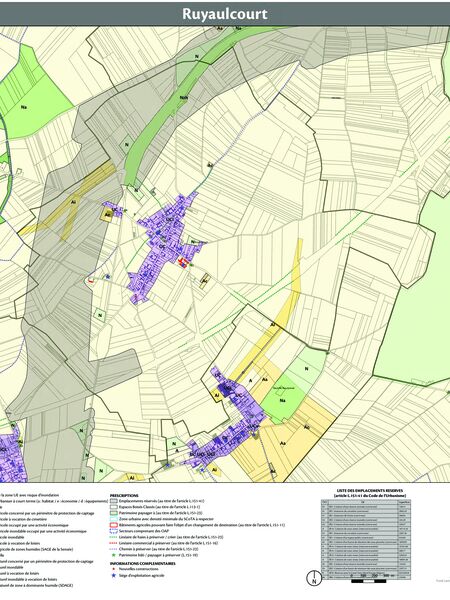Click the green Patrimoine paysager legend swatch
Viewport: 450px width, 600px height.
tap(113, 513)
